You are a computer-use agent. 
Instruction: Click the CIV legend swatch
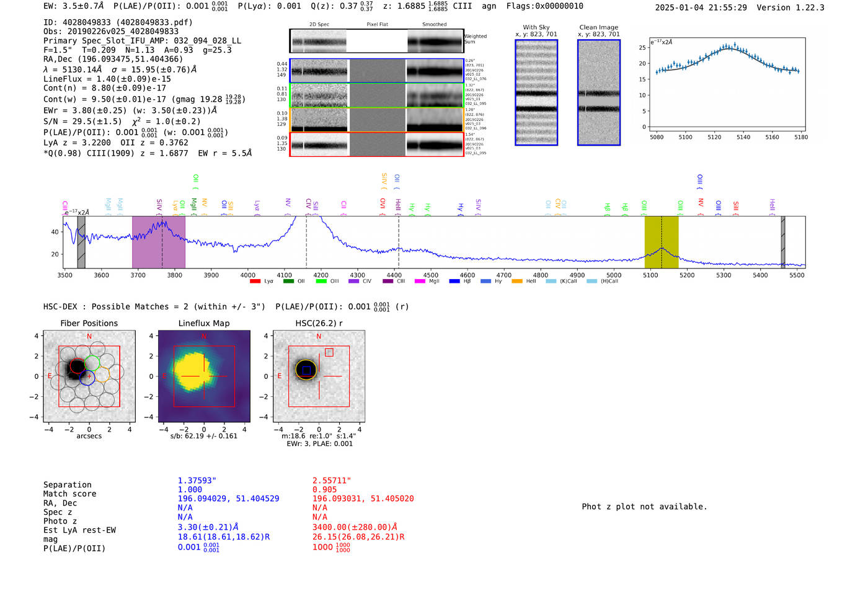(354, 281)
